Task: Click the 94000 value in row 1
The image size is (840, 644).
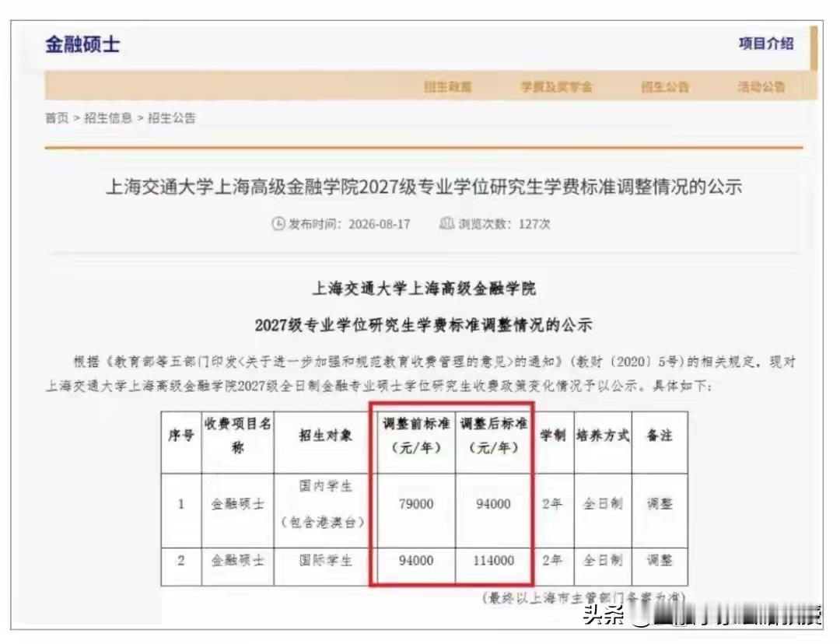Action: (493, 504)
